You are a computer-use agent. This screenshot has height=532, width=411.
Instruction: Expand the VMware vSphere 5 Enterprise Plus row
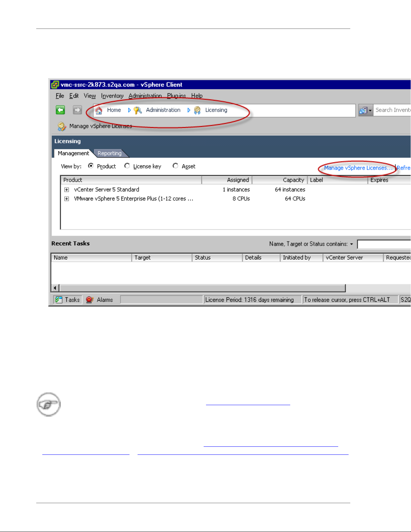[66, 199]
